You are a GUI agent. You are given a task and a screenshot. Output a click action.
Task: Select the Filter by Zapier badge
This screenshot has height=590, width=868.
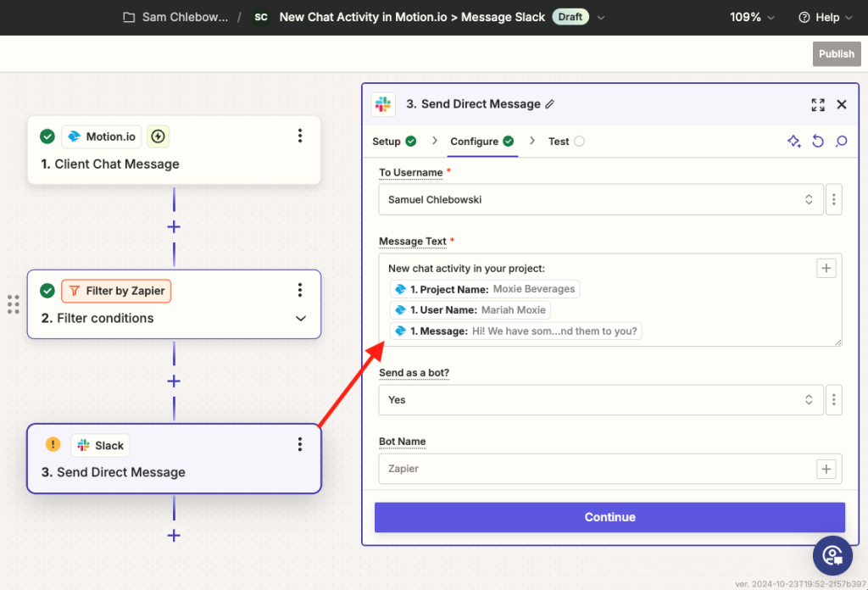pos(116,291)
